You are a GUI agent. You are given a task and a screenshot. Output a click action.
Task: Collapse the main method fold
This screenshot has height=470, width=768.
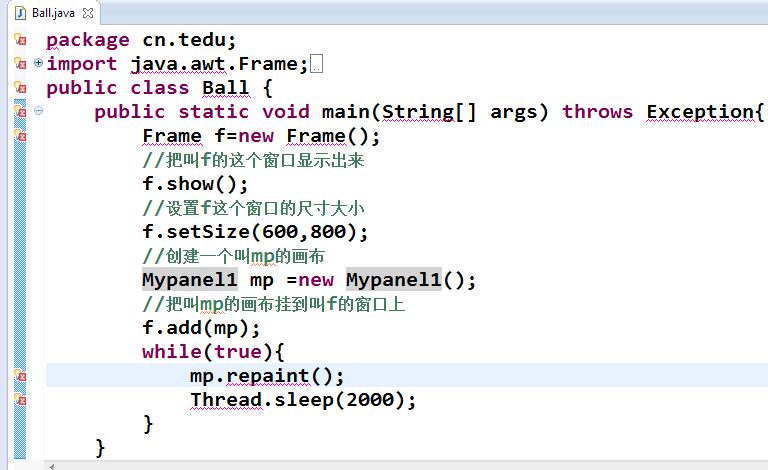(x=38, y=111)
